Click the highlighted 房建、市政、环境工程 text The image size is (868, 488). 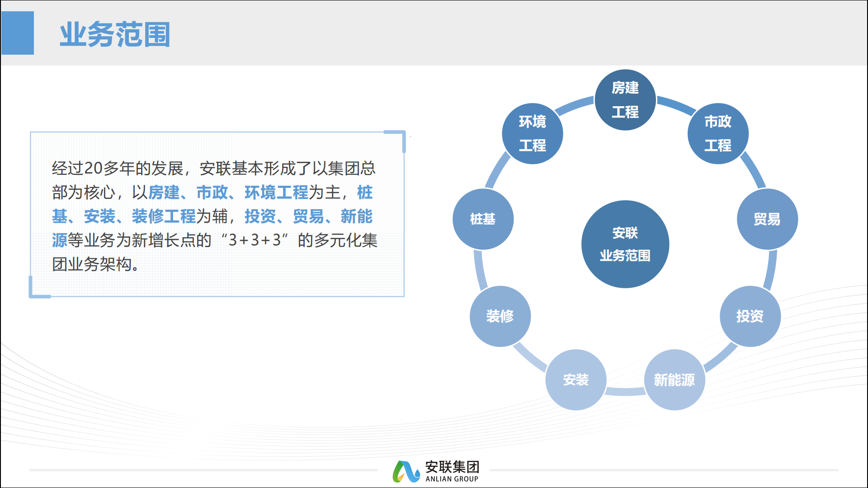coord(228,192)
